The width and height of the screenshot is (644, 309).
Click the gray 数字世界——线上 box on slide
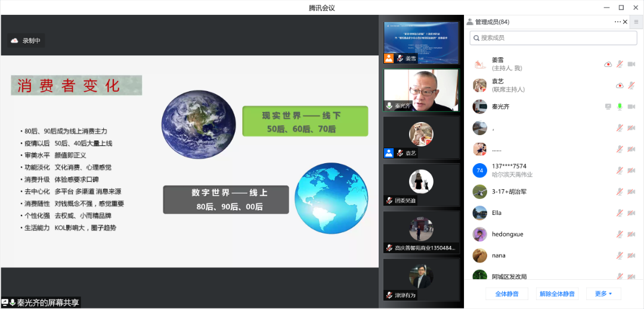(226, 199)
